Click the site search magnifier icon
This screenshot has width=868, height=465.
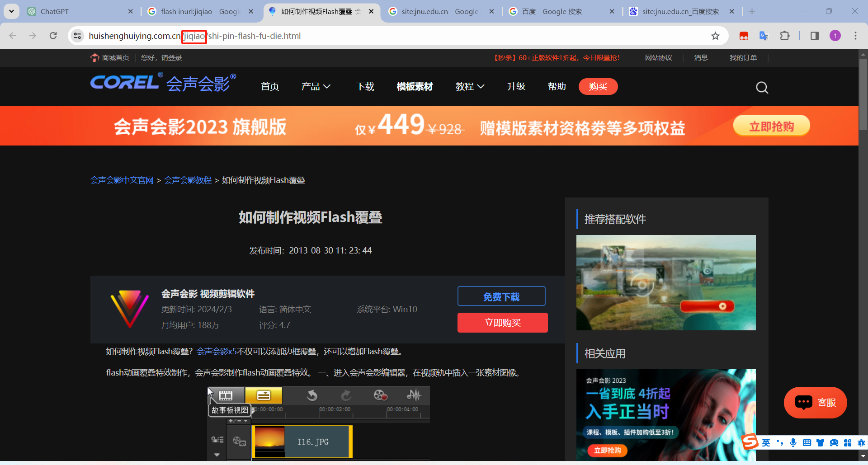tap(762, 87)
